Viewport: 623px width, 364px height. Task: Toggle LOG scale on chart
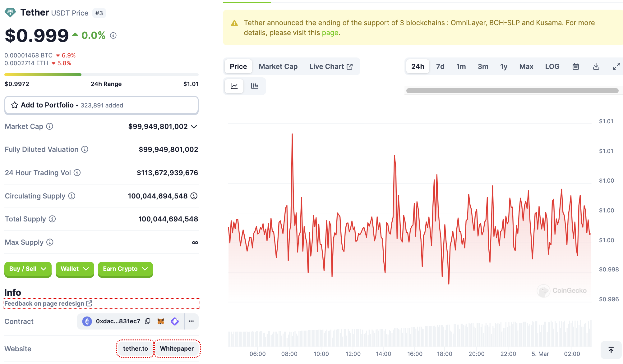(552, 66)
